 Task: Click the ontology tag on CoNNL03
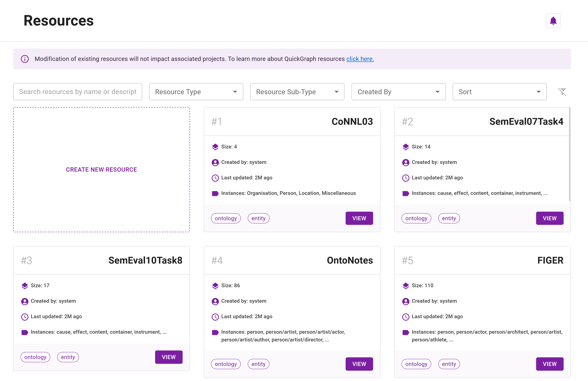226,218
